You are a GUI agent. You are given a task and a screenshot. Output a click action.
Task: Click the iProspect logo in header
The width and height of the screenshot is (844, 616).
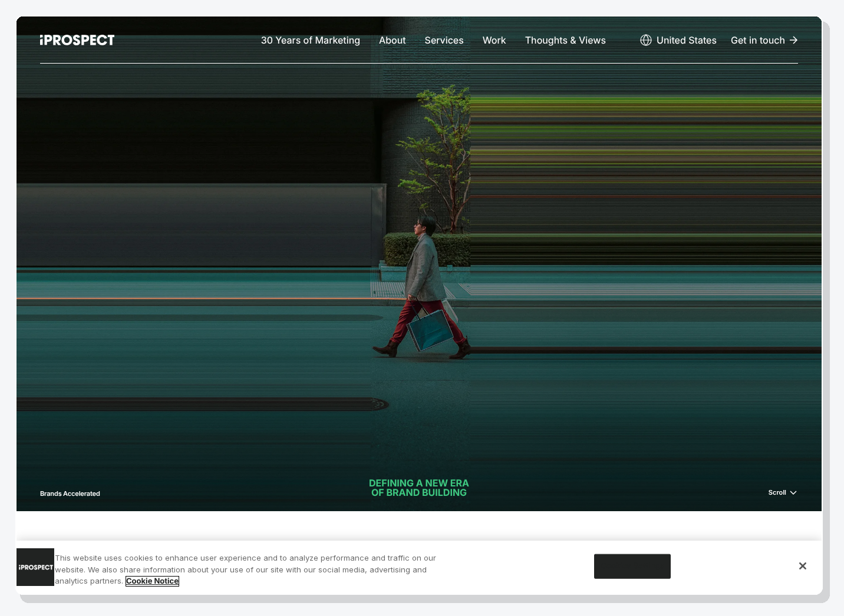point(77,40)
